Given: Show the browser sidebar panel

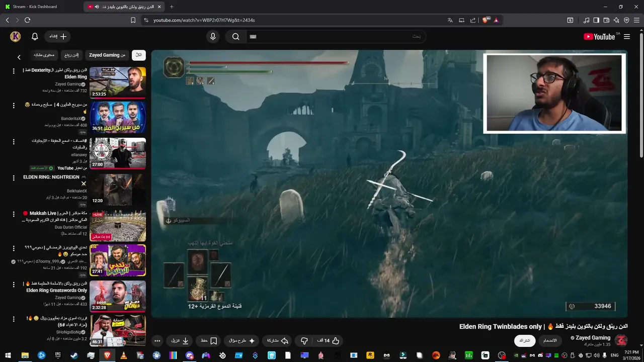Looking at the screenshot, I should click(596, 20).
